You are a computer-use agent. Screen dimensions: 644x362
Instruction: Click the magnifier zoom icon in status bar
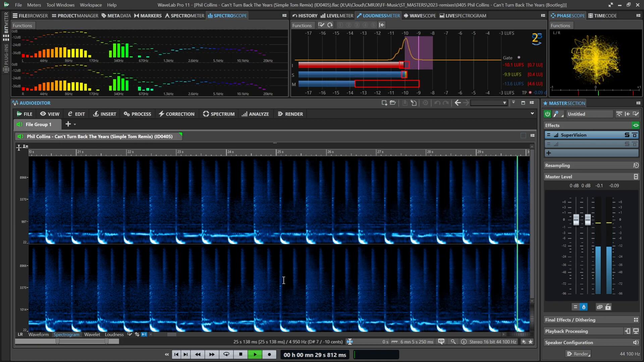453,342
